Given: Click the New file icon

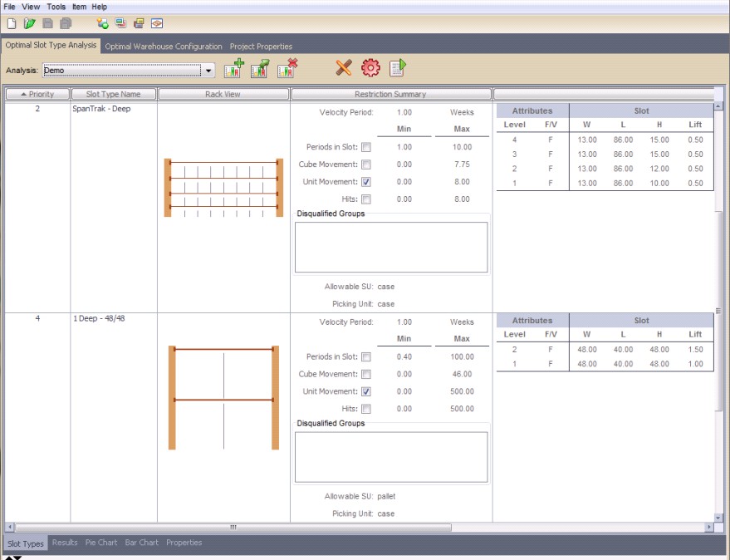Looking at the screenshot, I should [x=12, y=23].
